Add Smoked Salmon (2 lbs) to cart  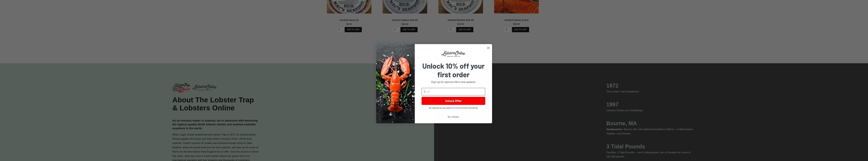coord(520,30)
